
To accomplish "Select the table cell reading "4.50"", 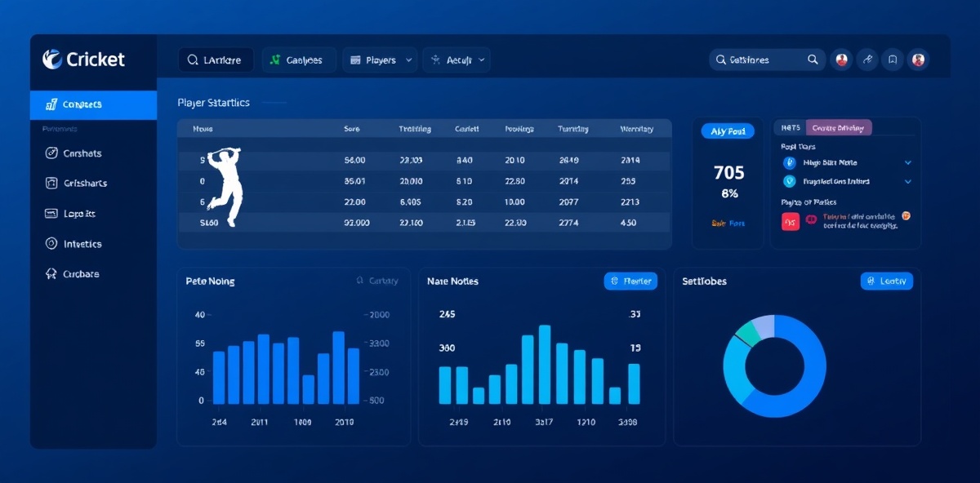I will [x=628, y=222].
